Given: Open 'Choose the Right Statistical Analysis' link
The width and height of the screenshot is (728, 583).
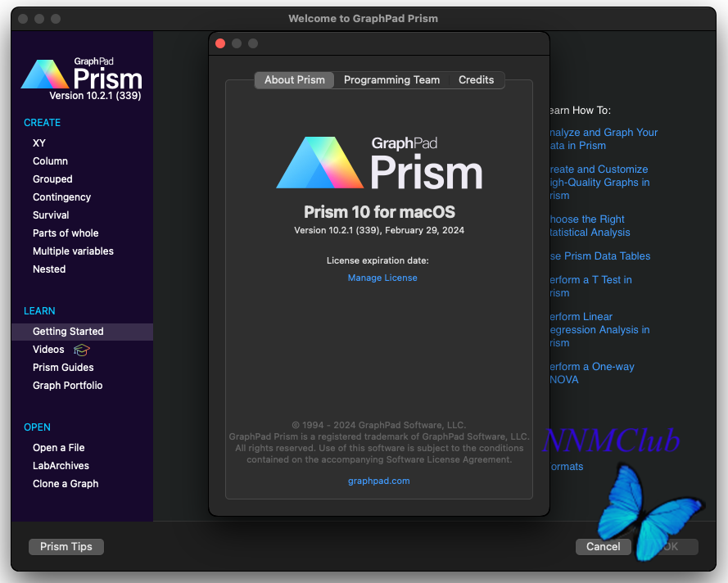Looking at the screenshot, I should click(x=590, y=226).
